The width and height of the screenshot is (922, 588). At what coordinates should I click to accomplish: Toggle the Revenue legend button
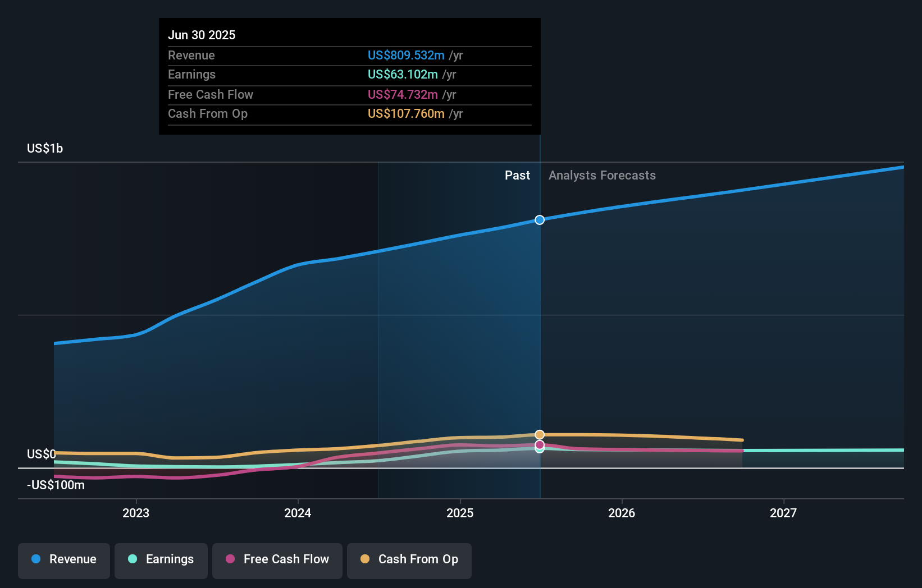(64, 561)
